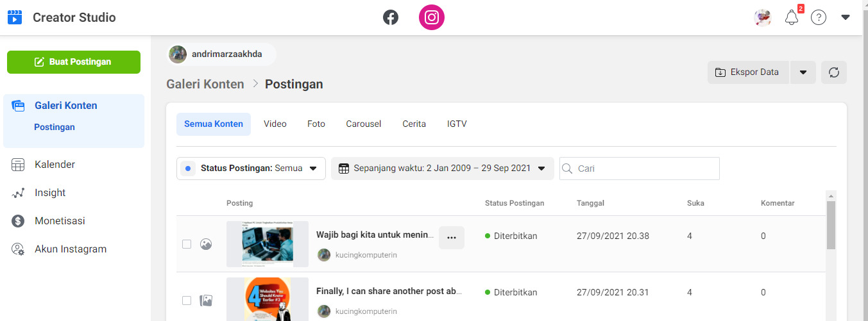
Task: Switch to the Facebook platform icon
Action: tap(391, 18)
